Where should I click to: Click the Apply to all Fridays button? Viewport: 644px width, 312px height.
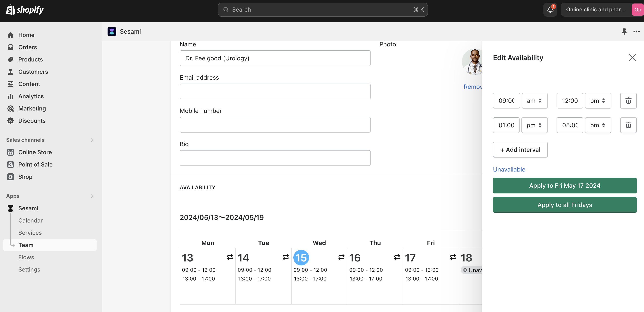coord(564,205)
